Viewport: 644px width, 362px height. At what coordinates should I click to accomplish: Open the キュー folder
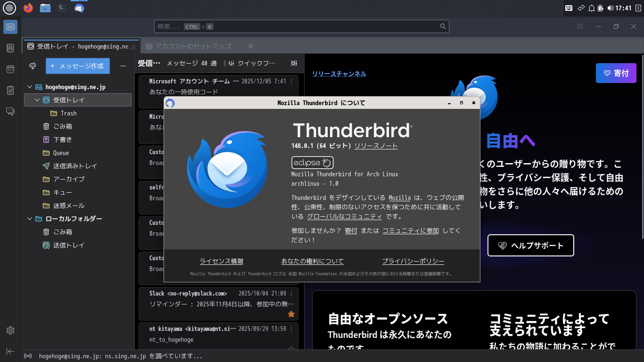pos(78,192)
